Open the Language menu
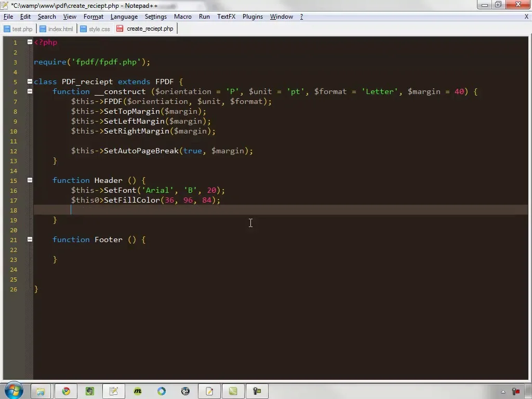Image resolution: width=532 pixels, height=399 pixels. [x=124, y=17]
